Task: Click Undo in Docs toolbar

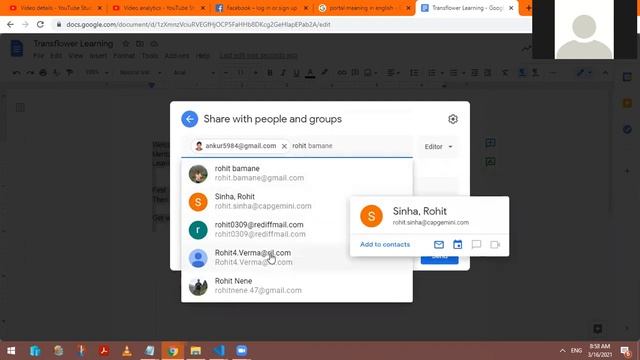Action: (16, 73)
